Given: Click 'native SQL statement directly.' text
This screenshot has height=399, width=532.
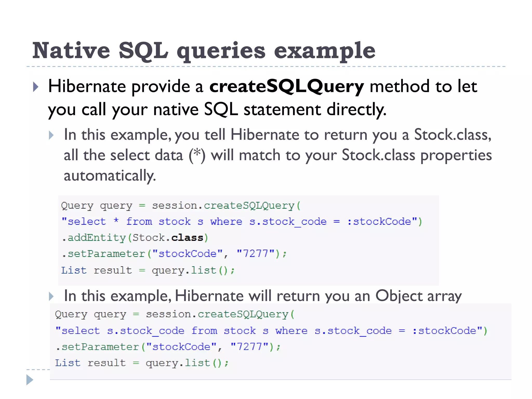Looking at the screenshot, I should click(269, 109).
